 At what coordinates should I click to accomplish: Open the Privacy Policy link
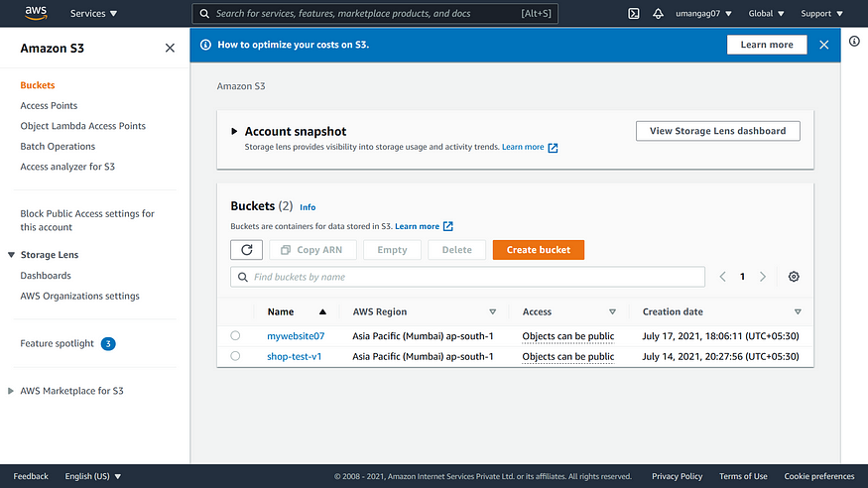677,476
